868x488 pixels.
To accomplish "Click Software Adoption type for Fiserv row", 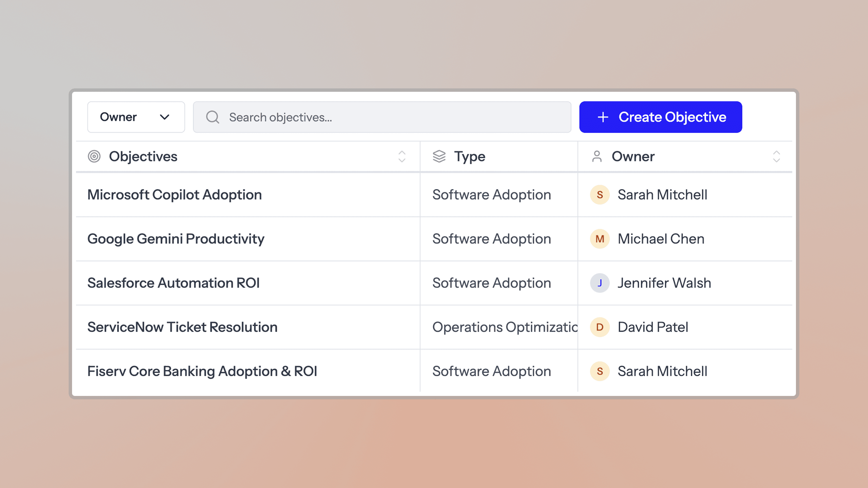I will click(492, 371).
